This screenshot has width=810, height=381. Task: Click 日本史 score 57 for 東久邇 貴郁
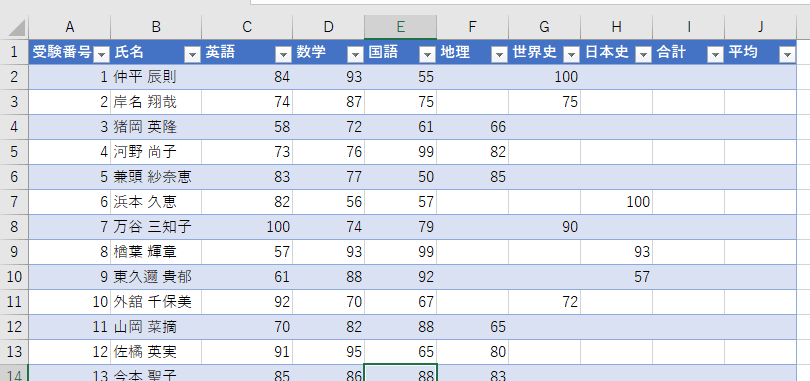click(616, 277)
